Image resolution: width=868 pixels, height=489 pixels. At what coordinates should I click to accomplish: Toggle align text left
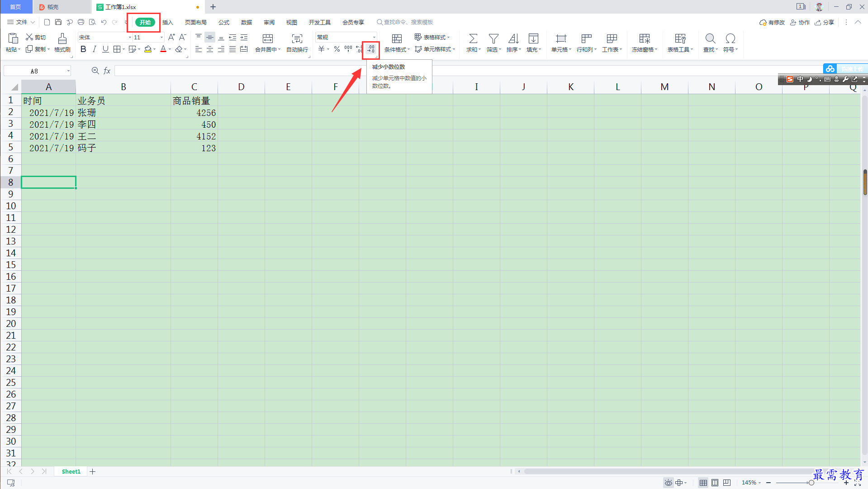[199, 49]
